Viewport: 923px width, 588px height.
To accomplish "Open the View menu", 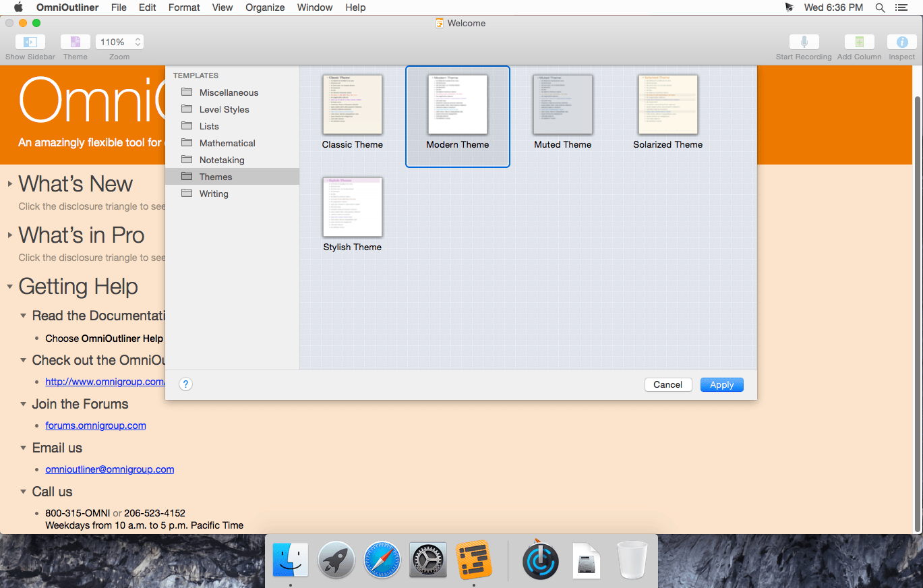I will tap(222, 7).
